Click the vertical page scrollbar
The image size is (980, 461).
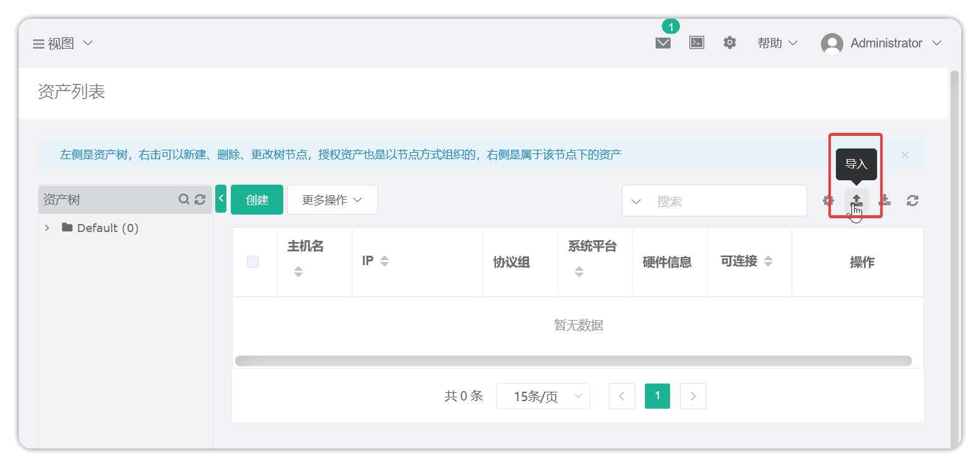954,258
